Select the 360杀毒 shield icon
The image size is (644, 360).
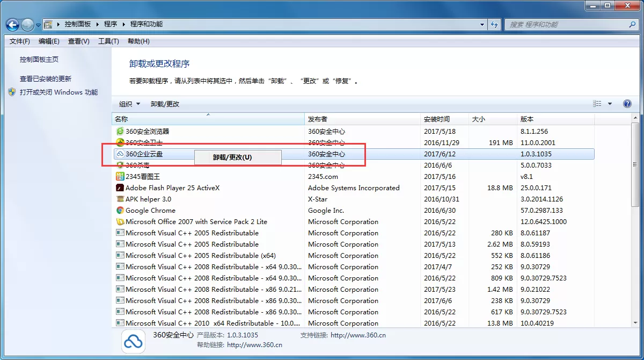[x=120, y=165]
